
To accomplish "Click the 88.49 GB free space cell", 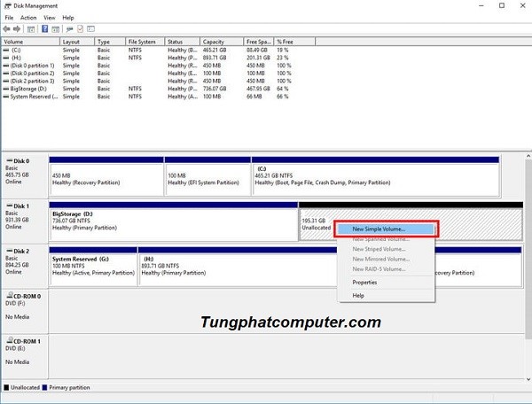I will [257, 50].
